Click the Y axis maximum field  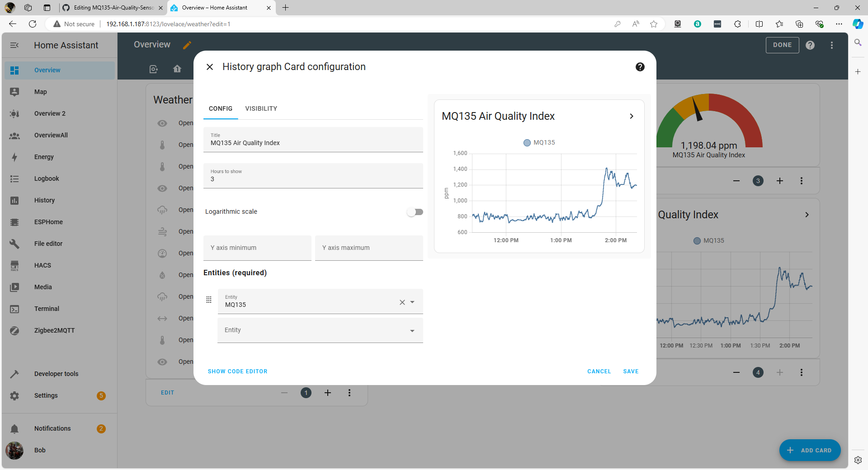(369, 248)
